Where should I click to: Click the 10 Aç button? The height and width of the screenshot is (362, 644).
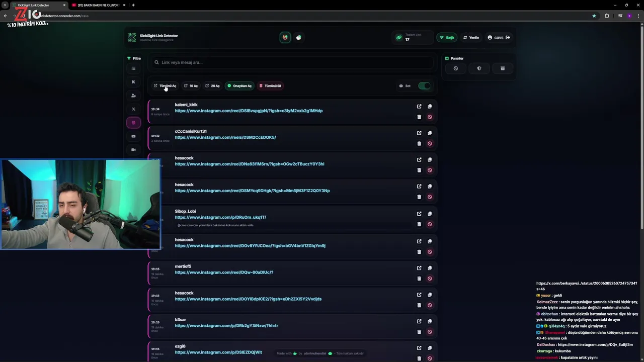click(191, 86)
